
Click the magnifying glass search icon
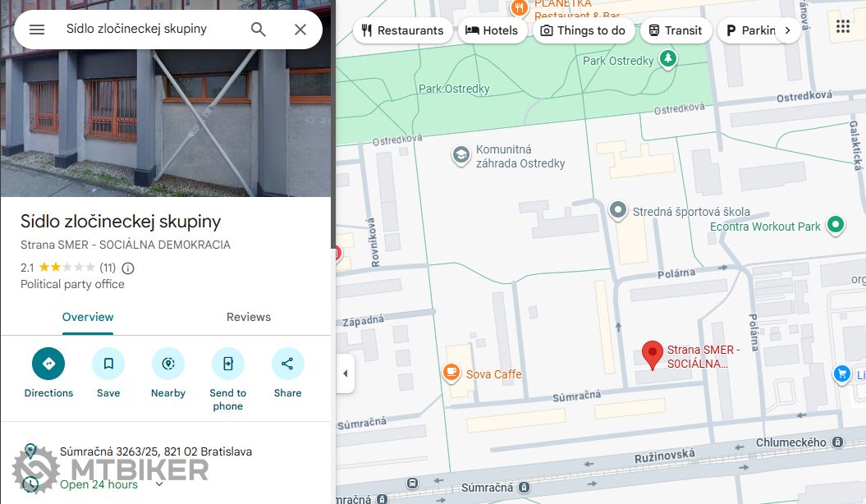coord(259,30)
